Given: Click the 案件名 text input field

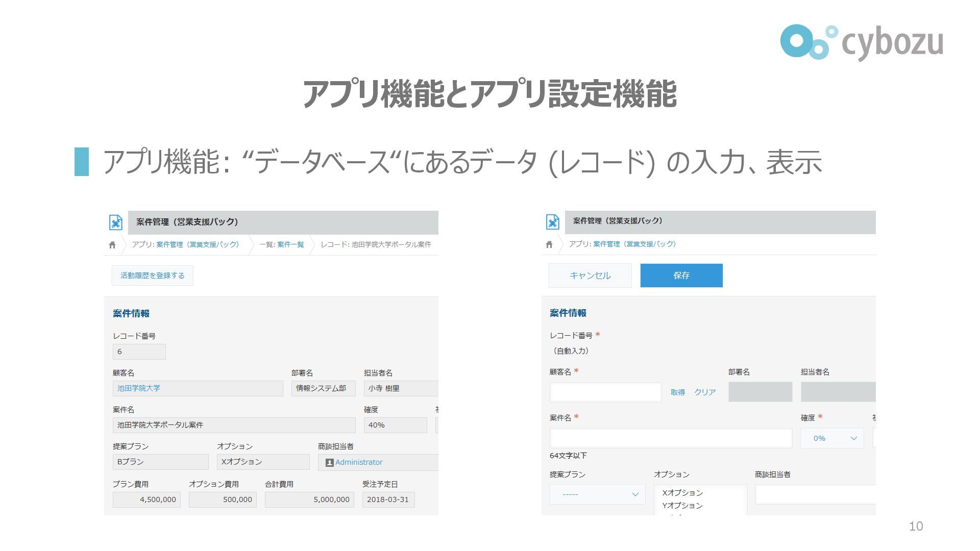Looking at the screenshot, I should point(671,438).
